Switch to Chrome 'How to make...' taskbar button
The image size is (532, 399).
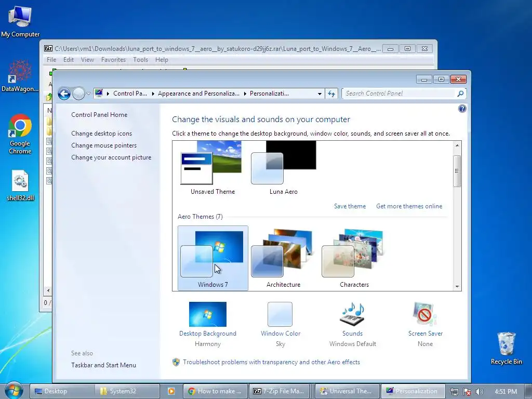pos(215,391)
